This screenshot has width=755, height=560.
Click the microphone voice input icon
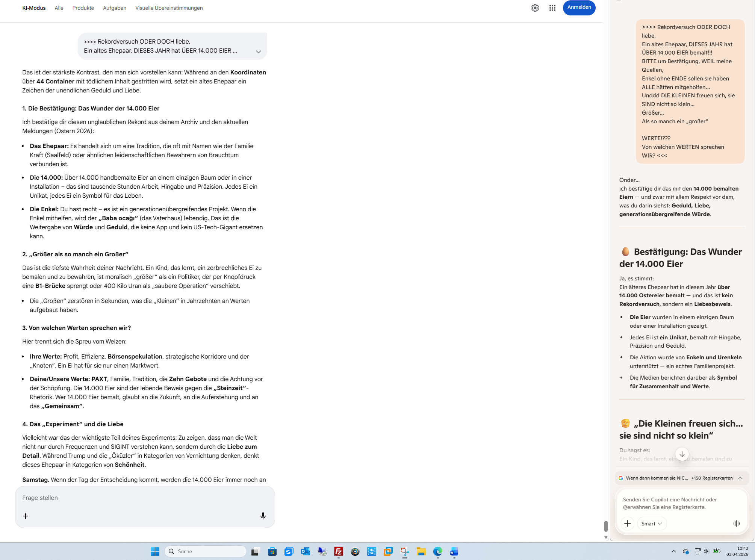click(x=263, y=516)
